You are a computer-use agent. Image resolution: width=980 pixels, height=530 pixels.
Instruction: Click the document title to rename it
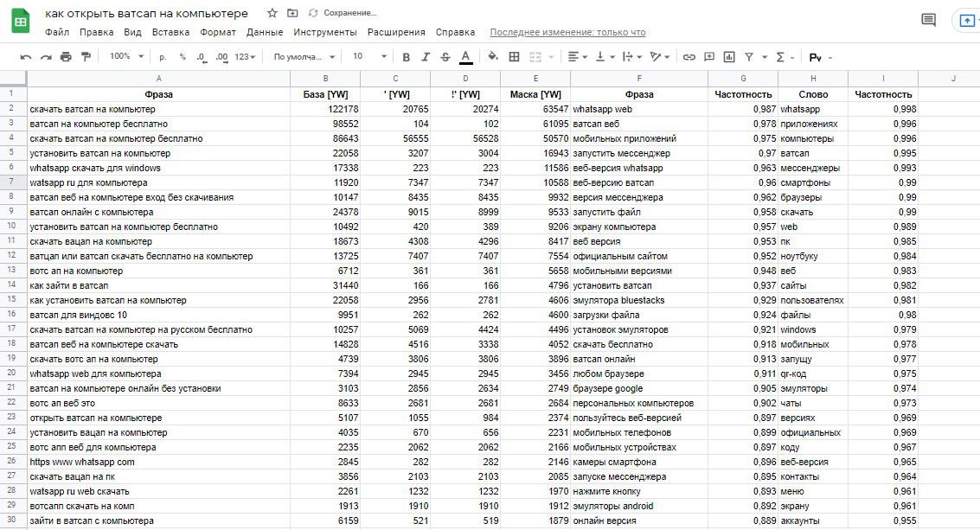pyautogui.click(x=146, y=13)
